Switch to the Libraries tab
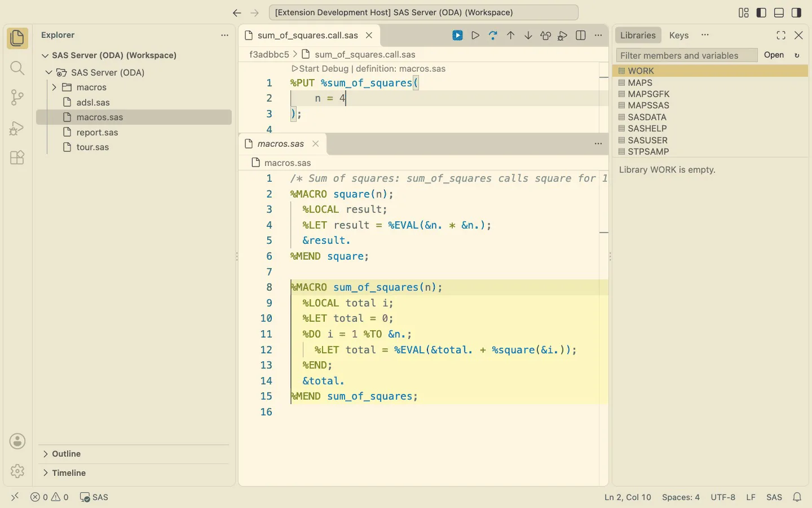 (638, 35)
